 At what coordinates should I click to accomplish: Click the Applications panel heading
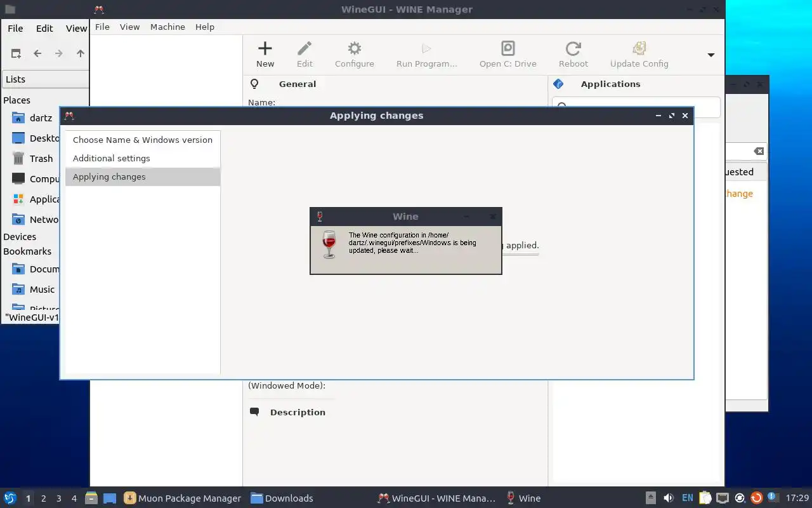coord(610,84)
